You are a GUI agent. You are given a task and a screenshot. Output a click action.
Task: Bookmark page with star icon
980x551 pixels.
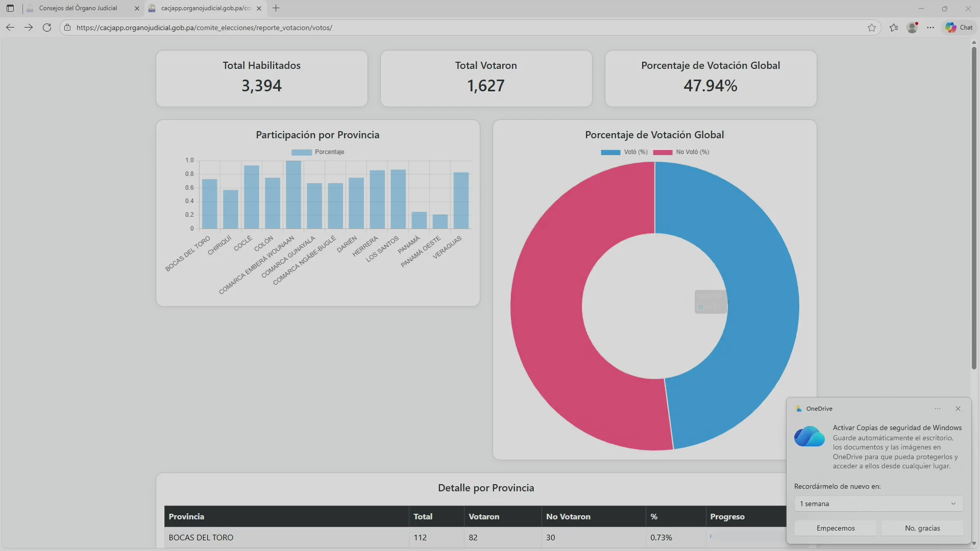pos(872,28)
